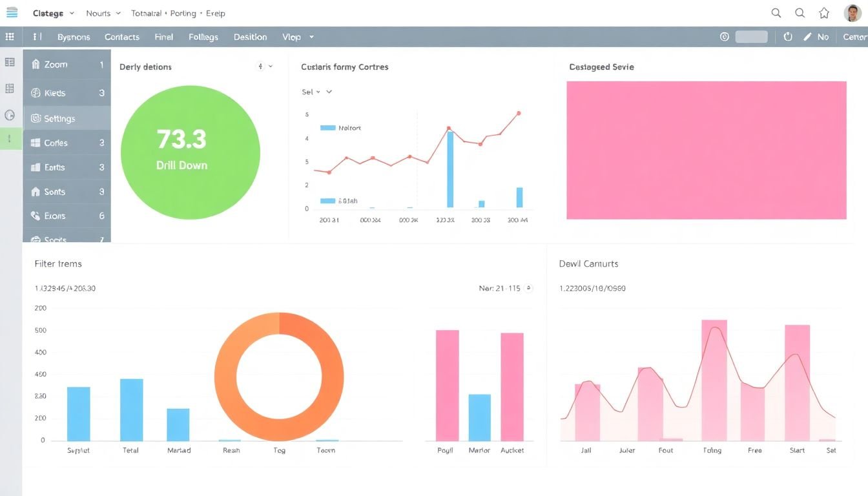The image size is (868, 496).
Task: Open the Bysnons tab
Action: 74,37
